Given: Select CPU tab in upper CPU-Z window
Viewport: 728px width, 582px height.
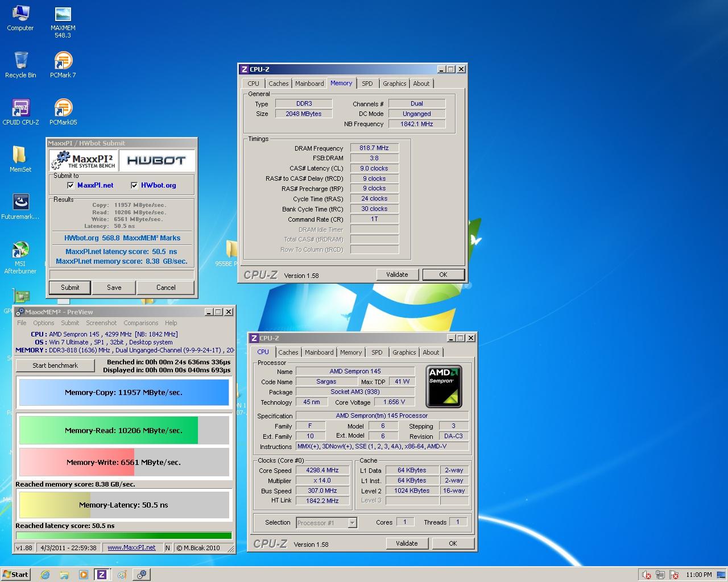Looking at the screenshot, I should pyautogui.click(x=254, y=84).
